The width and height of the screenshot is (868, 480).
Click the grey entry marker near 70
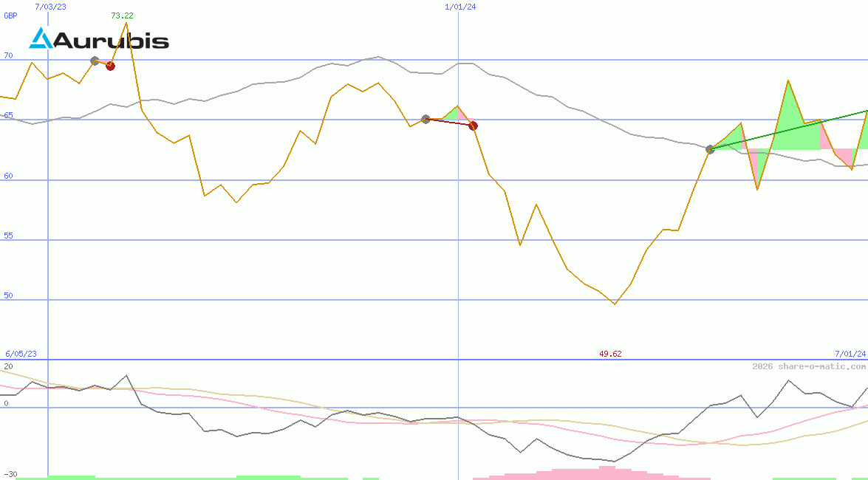(95, 61)
